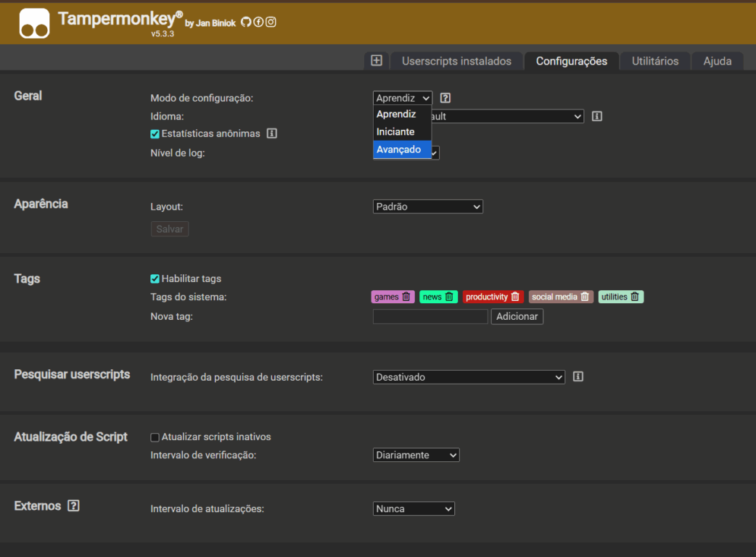Click the Tags do sistema label
The height and width of the screenshot is (557, 756).
pyautogui.click(x=189, y=297)
